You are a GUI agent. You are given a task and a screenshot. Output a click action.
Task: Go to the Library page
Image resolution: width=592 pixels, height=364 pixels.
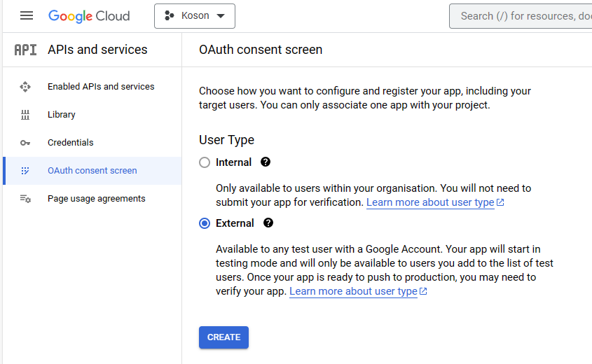click(92, 115)
